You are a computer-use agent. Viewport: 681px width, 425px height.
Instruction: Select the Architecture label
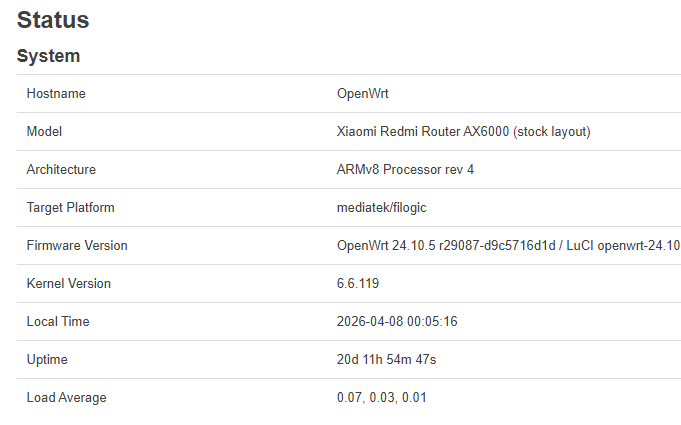point(61,169)
